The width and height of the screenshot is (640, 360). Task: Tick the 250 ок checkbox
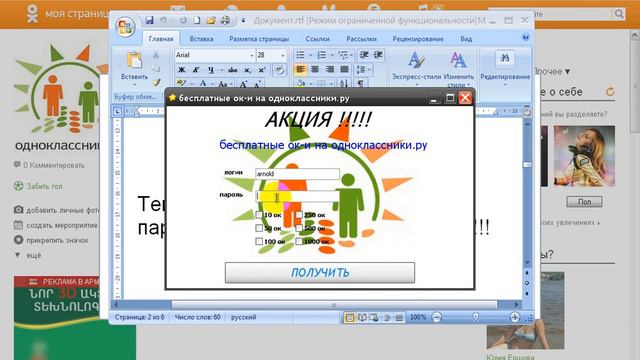click(x=299, y=215)
